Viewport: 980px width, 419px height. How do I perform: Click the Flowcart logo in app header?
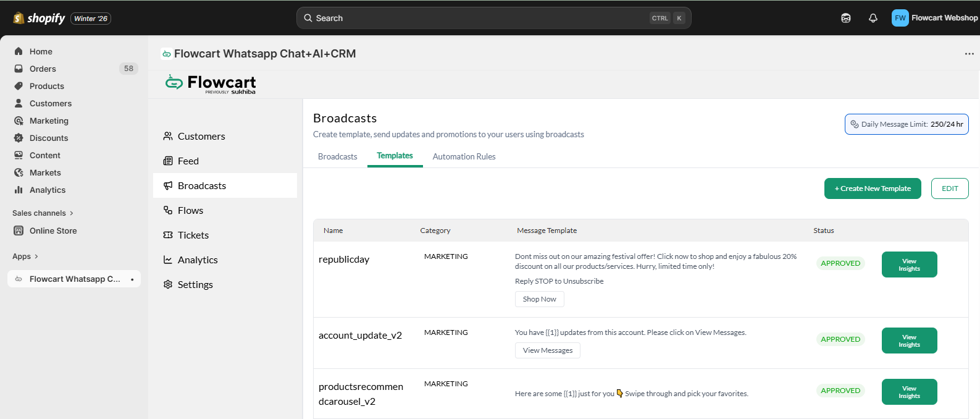tap(211, 84)
